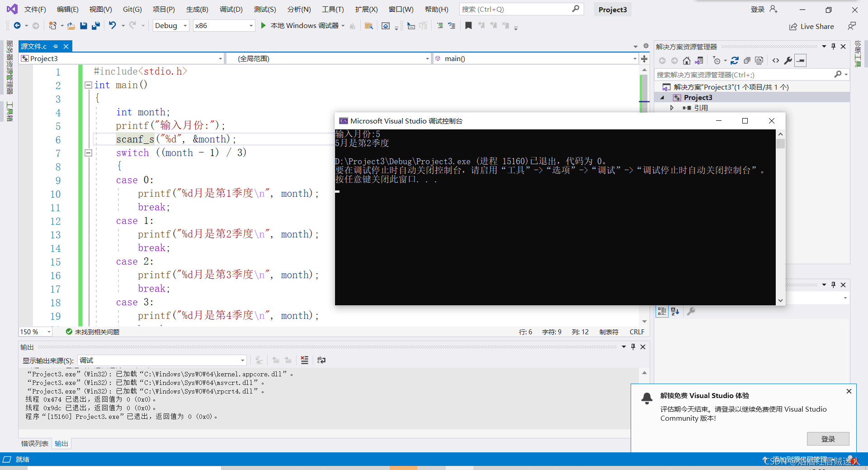Click scroll-down arrow of debug console
The width and height of the screenshot is (868, 470).
(x=780, y=300)
